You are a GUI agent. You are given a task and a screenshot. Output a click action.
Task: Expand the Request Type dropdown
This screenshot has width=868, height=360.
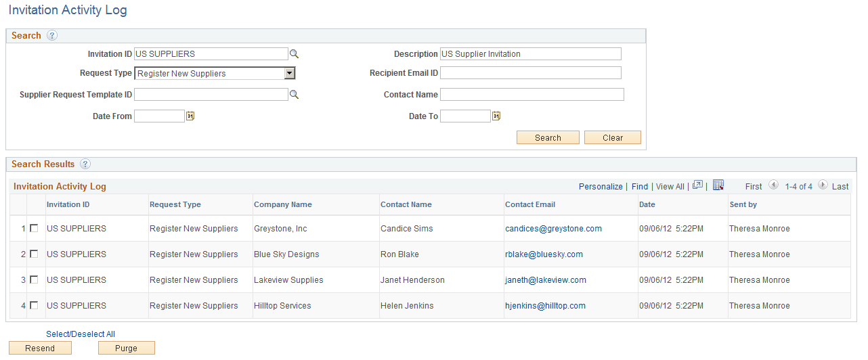pyautogui.click(x=289, y=74)
